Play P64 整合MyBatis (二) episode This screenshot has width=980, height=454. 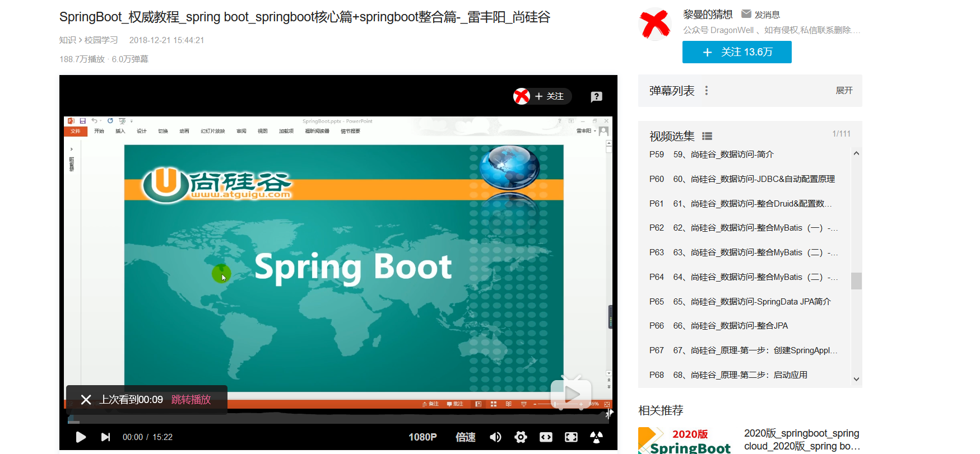pos(744,277)
